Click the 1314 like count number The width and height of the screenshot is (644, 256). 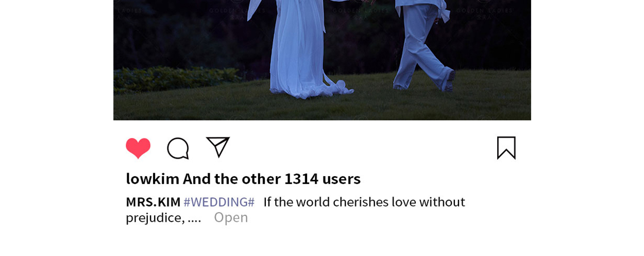point(301,178)
